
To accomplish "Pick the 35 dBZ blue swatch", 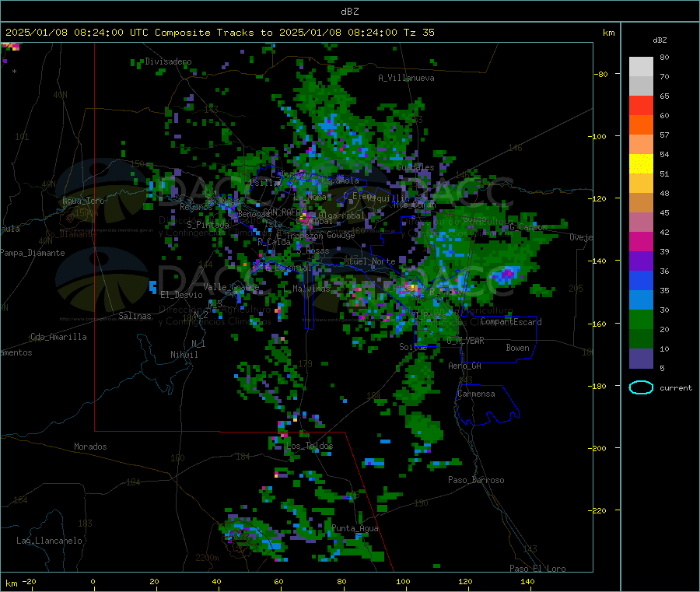I will [x=641, y=280].
